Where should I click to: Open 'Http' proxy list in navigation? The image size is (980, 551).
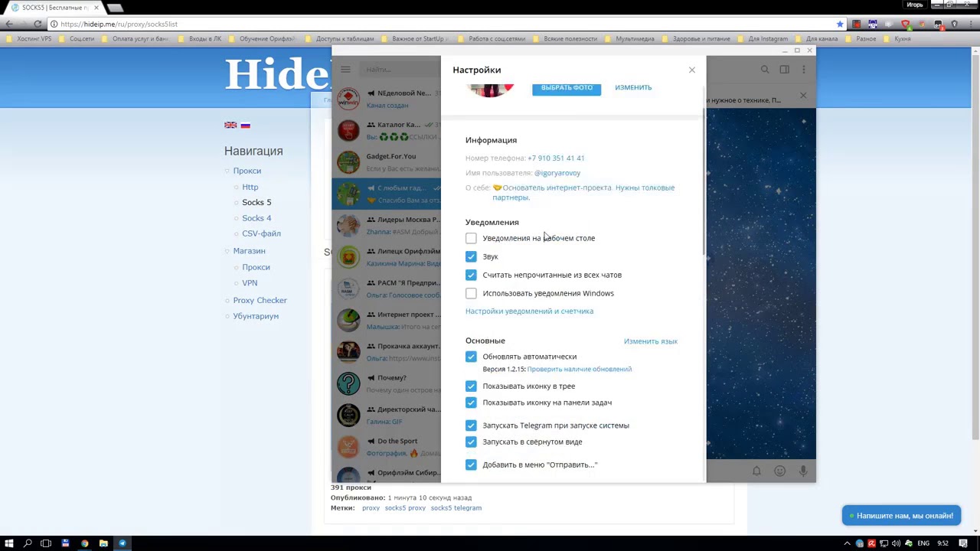[x=250, y=187]
